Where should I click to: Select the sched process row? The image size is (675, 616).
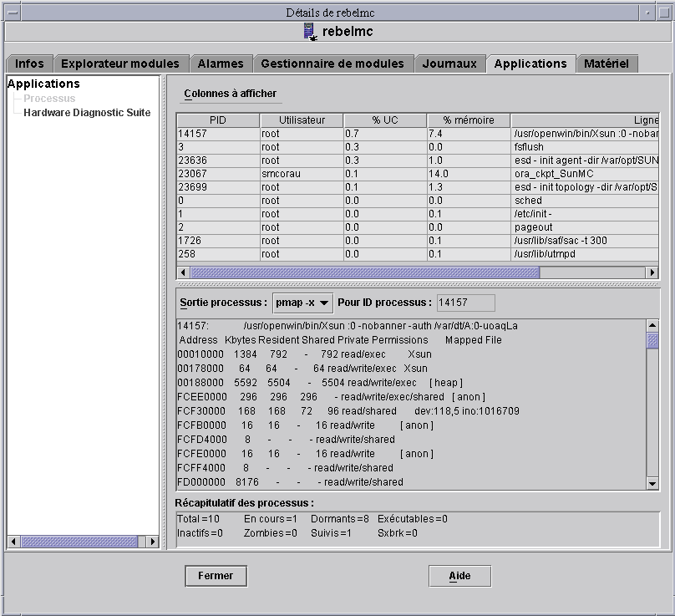click(x=418, y=201)
